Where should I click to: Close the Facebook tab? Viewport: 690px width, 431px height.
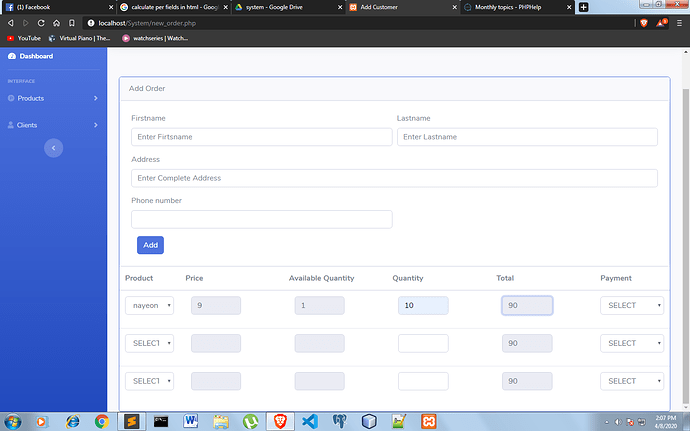pyautogui.click(x=111, y=7)
